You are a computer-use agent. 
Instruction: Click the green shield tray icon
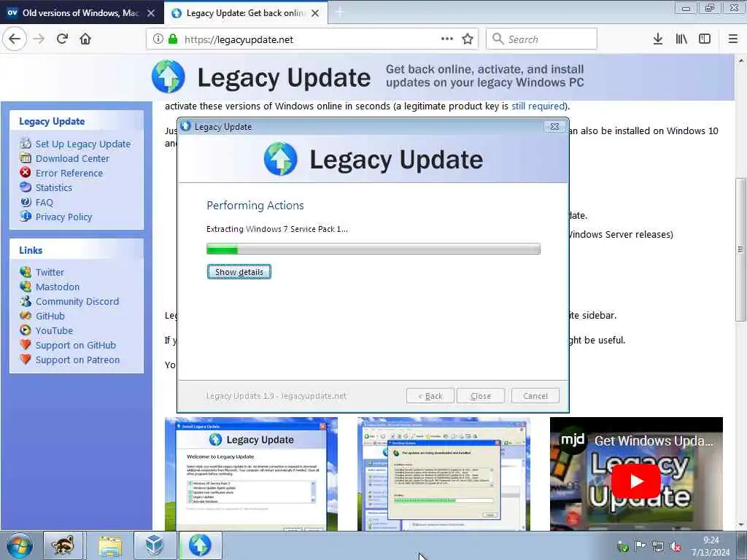click(622, 546)
